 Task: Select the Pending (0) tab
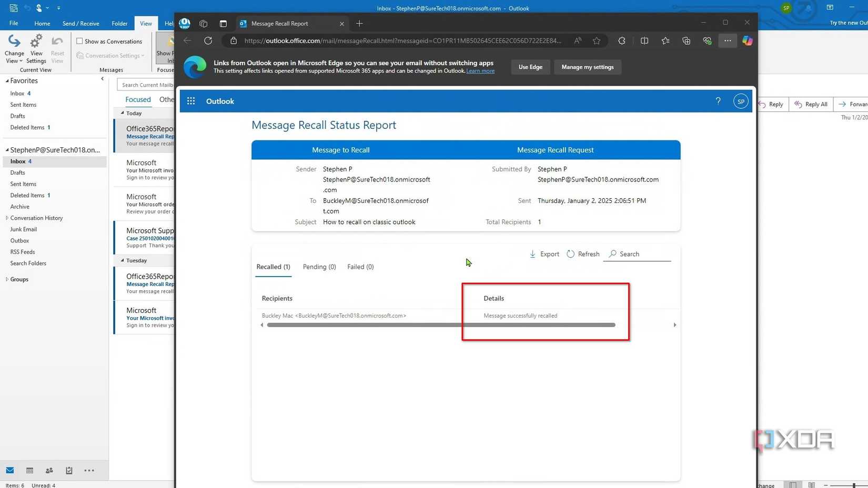pos(319,267)
